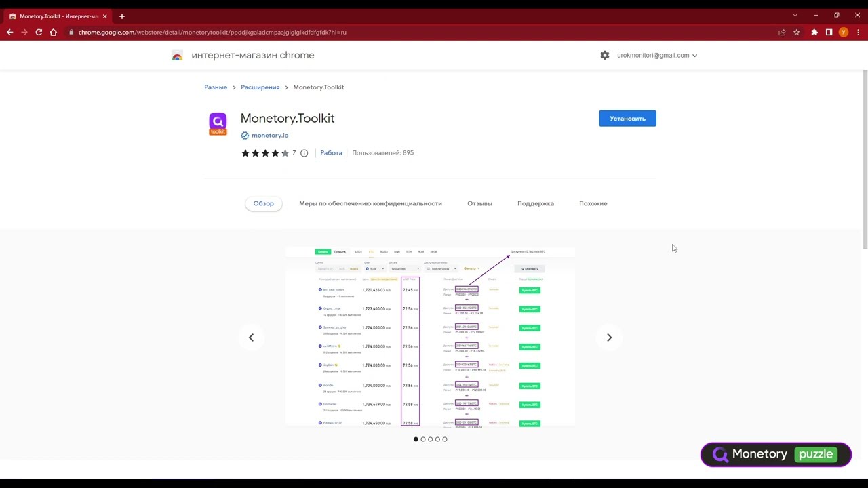Click the Установить button
Screen dimensions: 868x488
point(627,119)
